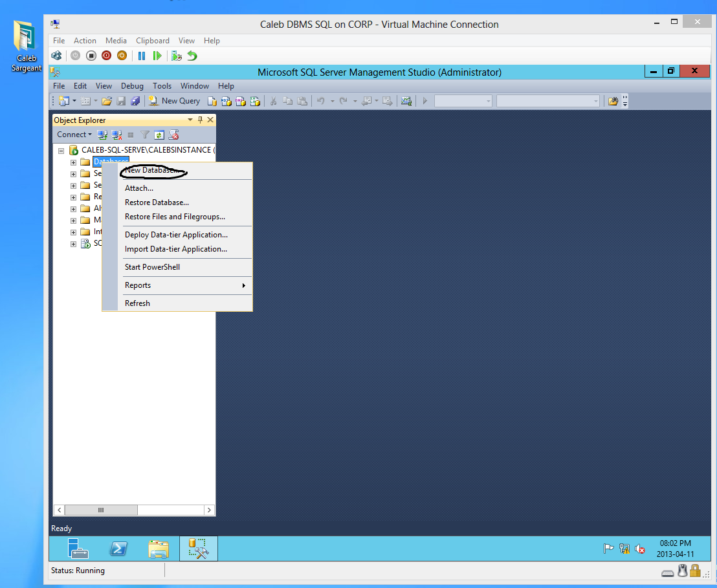The image size is (717, 588).
Task: Expand the folder starting with 'Al'
Action: (73, 209)
